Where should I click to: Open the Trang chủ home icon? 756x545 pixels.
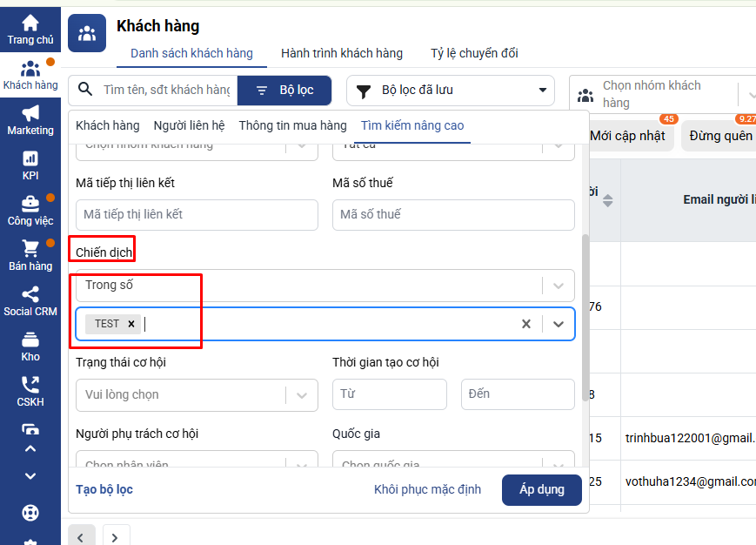point(30,24)
